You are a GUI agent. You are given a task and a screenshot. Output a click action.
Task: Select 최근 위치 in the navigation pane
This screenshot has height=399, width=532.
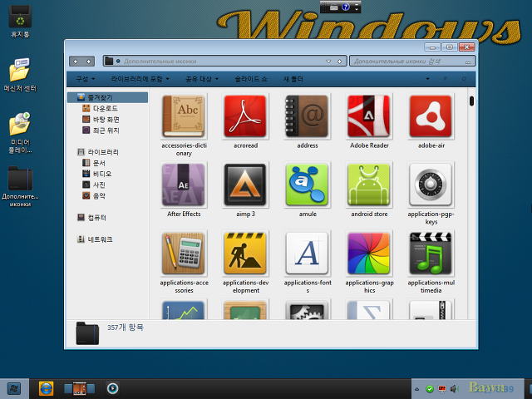(101, 131)
